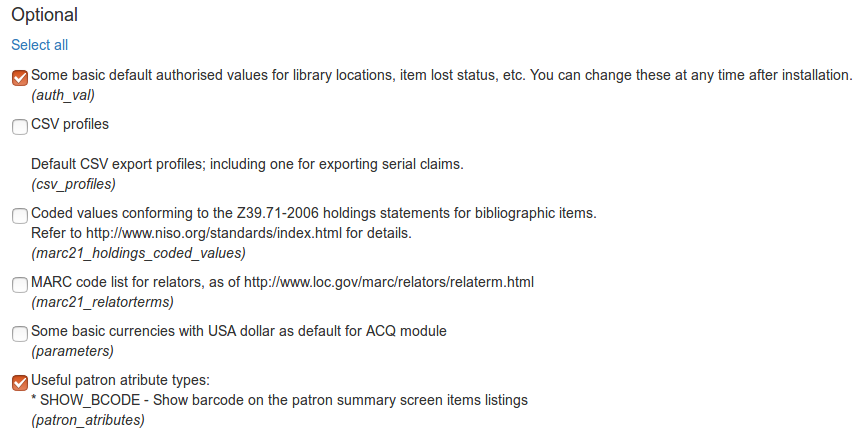Uncheck the useful patron attribute types checkbox
This screenshot has width=865, height=439.
[x=20, y=382]
